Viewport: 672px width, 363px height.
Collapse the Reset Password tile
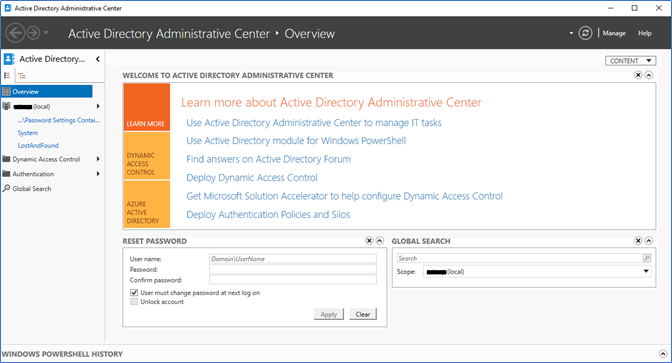point(380,241)
